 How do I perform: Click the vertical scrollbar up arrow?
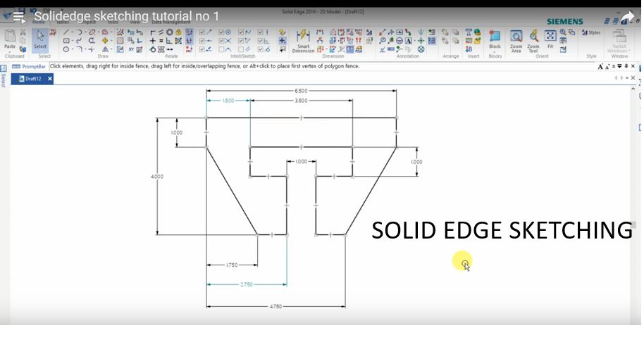(633, 89)
